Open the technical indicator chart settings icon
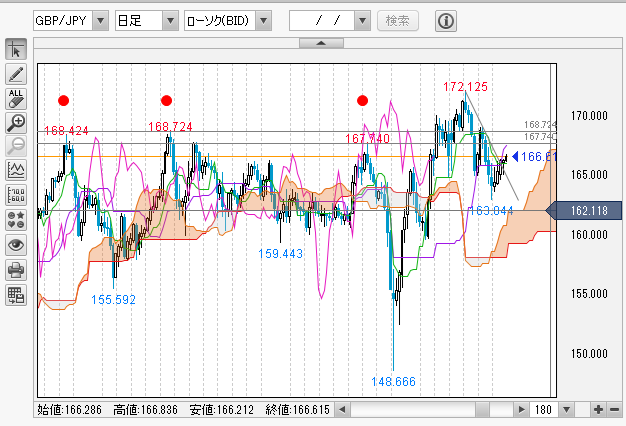The width and height of the screenshot is (626, 426). (x=16, y=171)
